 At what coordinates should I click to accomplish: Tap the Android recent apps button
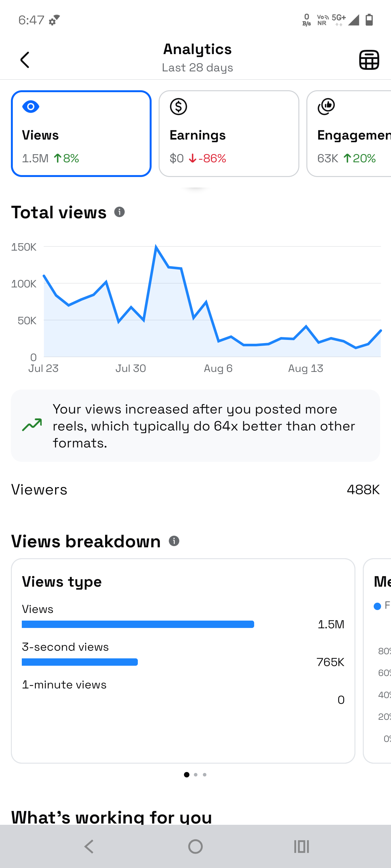click(x=301, y=846)
